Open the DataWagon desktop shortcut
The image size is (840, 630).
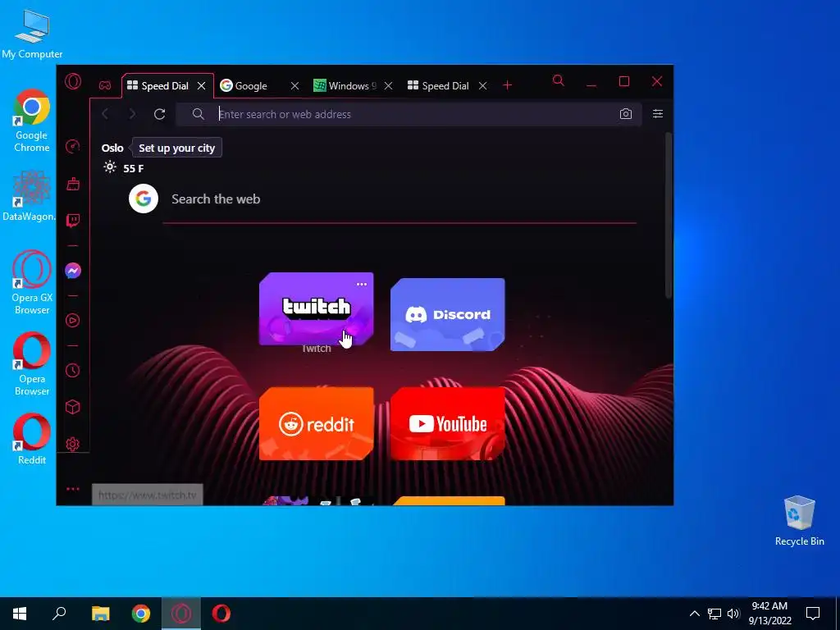tap(32, 196)
